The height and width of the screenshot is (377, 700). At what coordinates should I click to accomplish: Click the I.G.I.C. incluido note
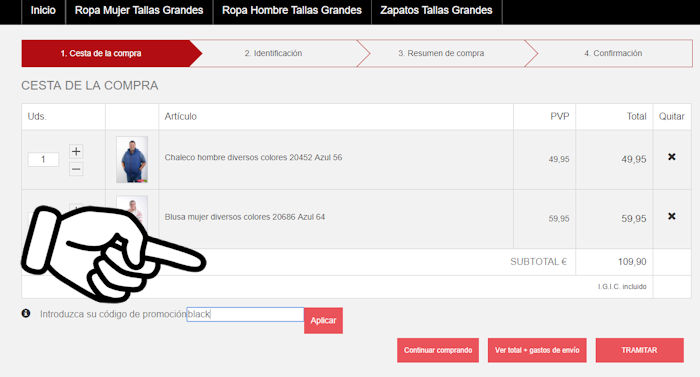622,287
